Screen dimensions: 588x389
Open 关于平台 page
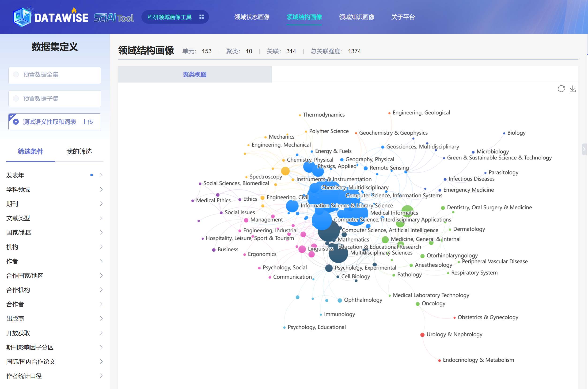click(x=403, y=17)
